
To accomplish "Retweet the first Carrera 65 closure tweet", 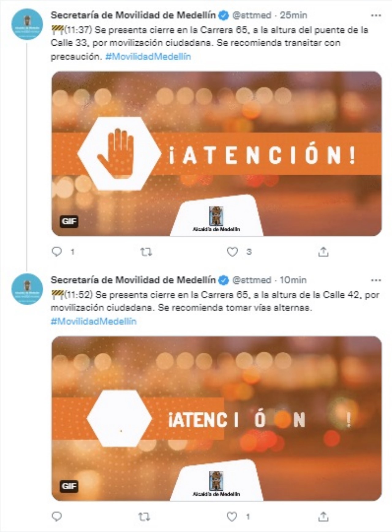I will click(146, 252).
